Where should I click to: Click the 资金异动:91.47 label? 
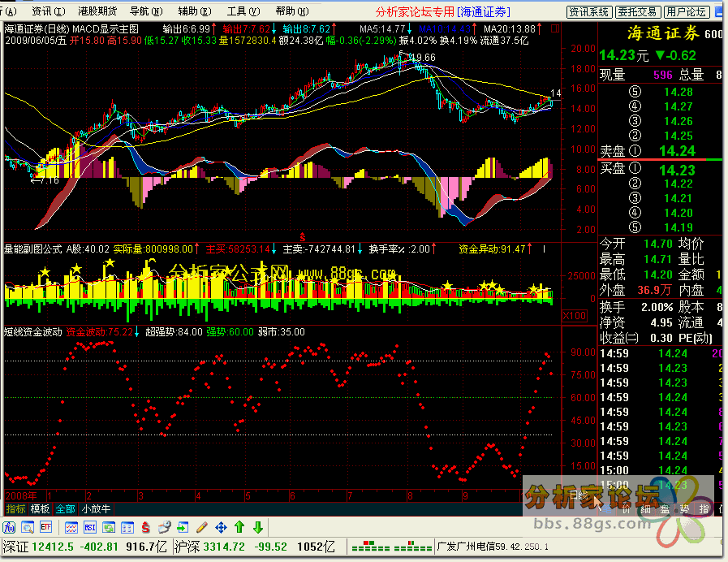click(492, 249)
